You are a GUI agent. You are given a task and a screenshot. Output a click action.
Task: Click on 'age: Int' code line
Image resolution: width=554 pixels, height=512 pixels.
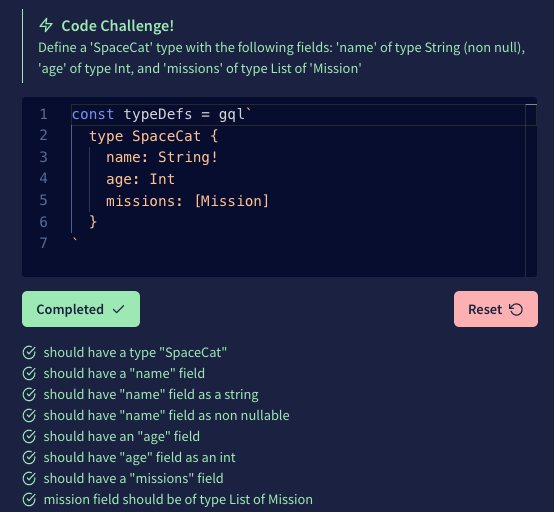(140, 179)
